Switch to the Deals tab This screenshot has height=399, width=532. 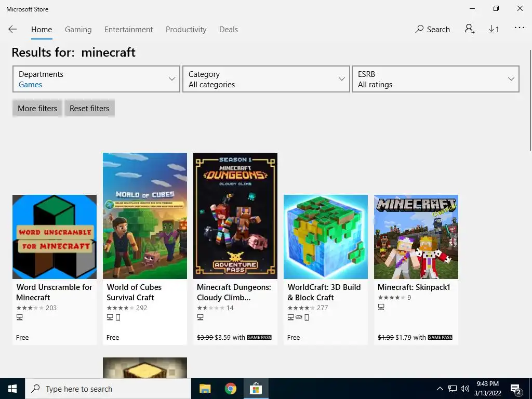pos(229,30)
